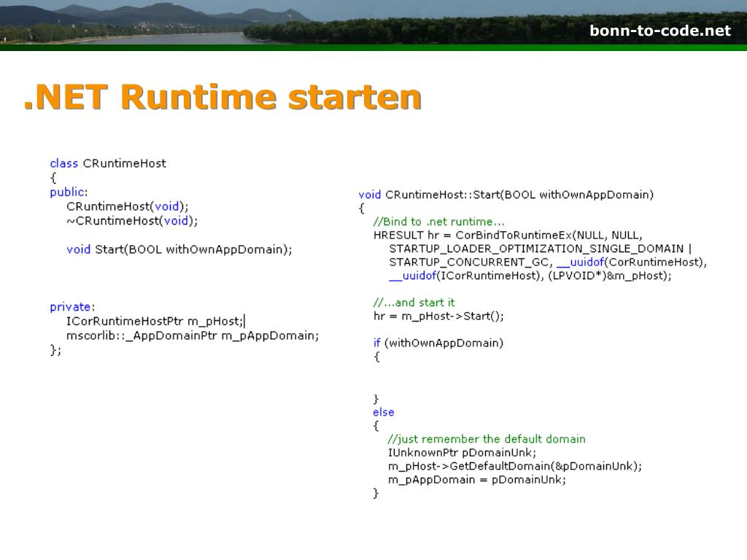Click the bonn-to-code.net site label

[659, 31]
